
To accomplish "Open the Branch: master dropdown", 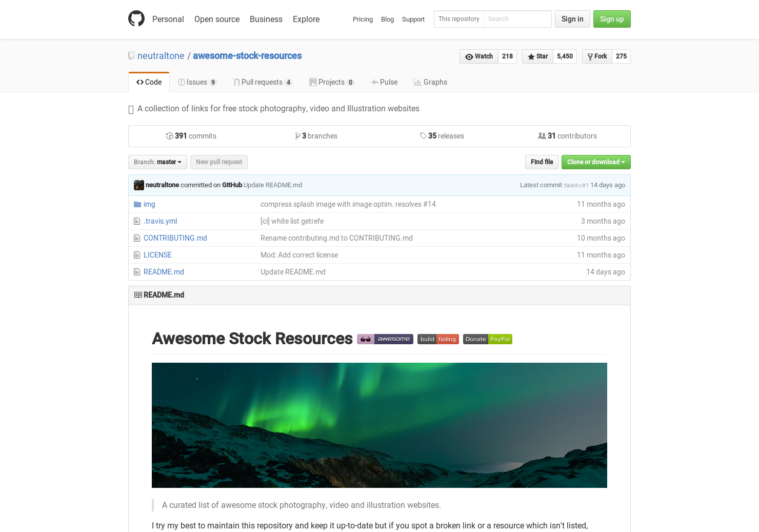I will coord(157,162).
